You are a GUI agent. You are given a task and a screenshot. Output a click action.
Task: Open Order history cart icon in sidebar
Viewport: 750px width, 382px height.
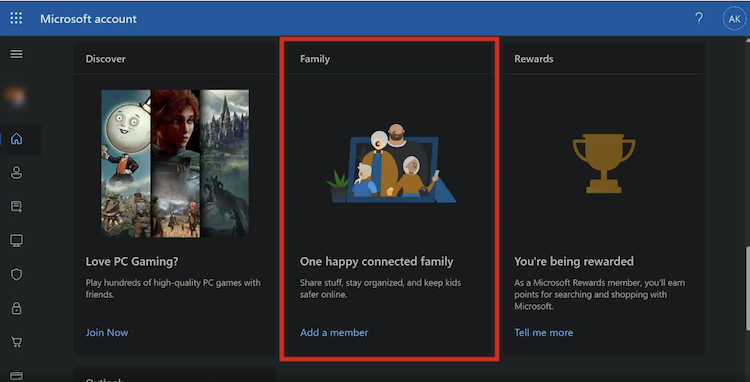point(16,342)
